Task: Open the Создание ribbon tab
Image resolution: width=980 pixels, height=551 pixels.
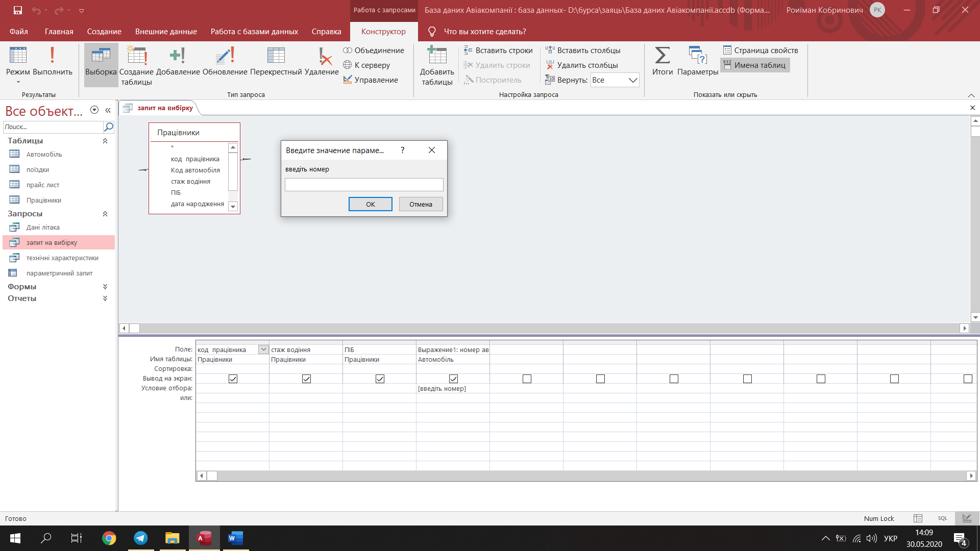Action: (x=104, y=32)
